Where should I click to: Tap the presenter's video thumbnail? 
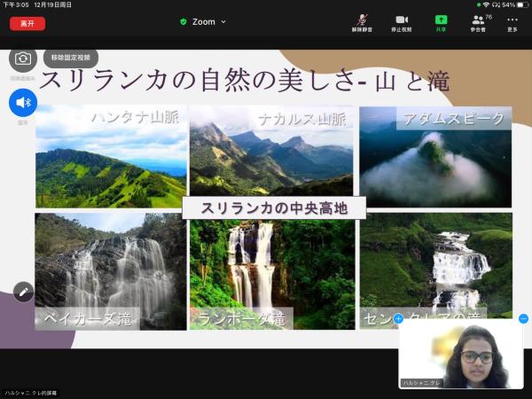point(461,355)
